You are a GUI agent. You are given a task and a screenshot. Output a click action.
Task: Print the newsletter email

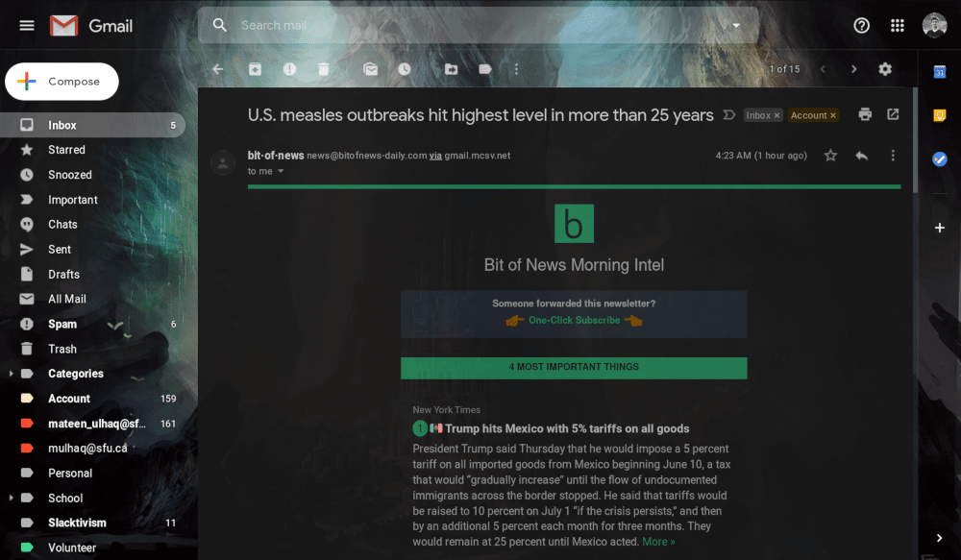click(x=865, y=113)
